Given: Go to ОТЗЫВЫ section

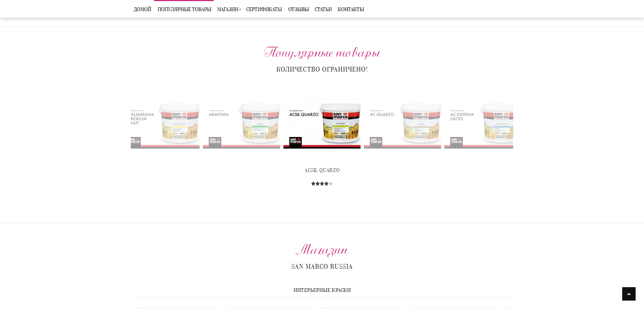Looking at the screenshot, I should pyautogui.click(x=299, y=9).
